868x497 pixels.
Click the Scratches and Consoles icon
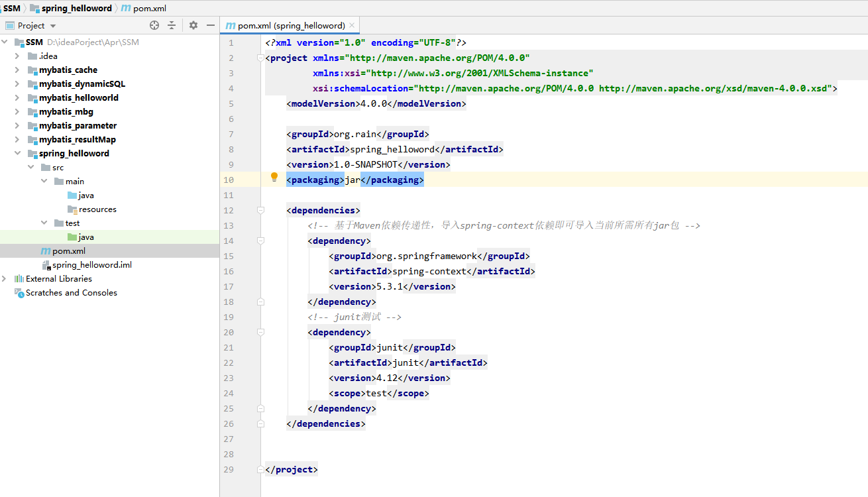click(x=19, y=293)
